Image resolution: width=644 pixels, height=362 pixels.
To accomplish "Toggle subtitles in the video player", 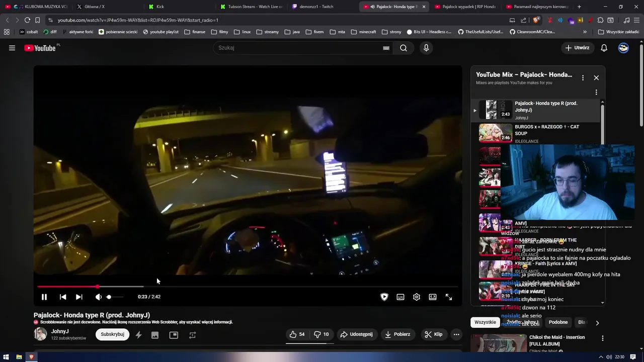I will 400,297.
